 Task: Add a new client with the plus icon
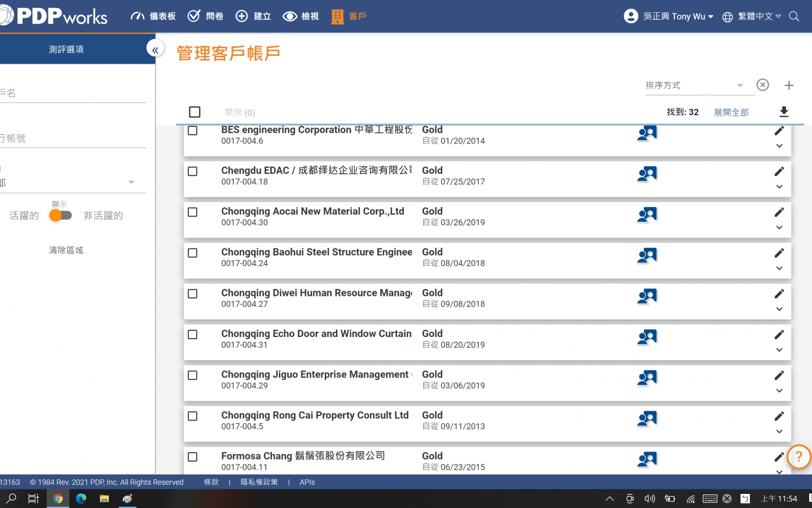coord(789,85)
